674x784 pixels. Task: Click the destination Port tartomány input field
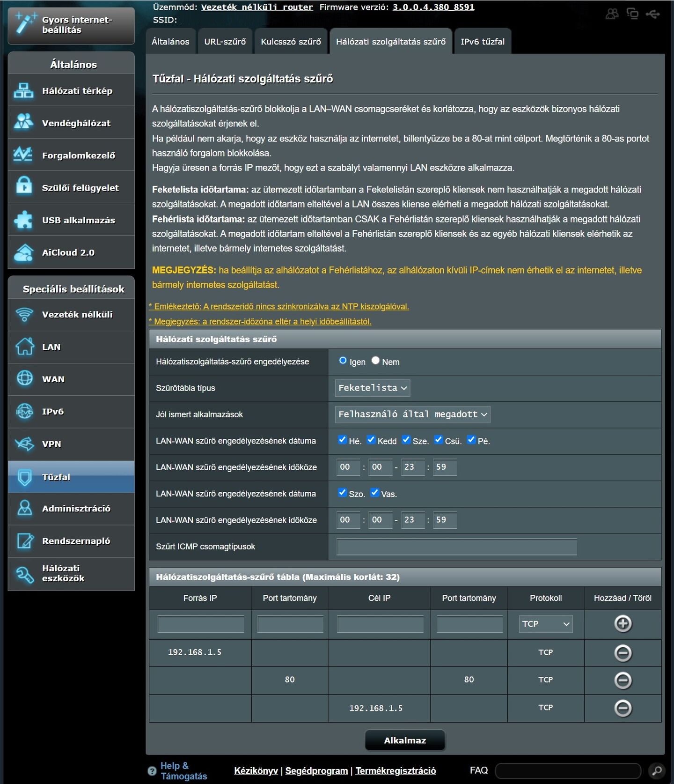click(x=469, y=624)
